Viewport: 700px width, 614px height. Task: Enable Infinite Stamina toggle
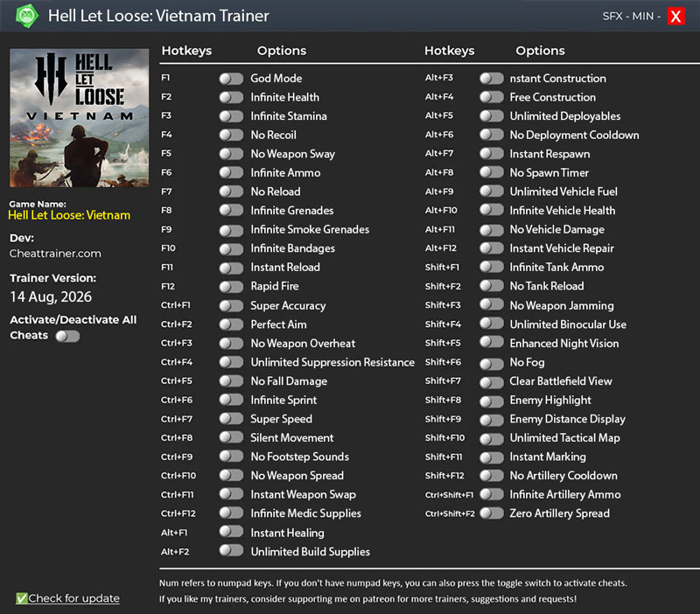(231, 116)
